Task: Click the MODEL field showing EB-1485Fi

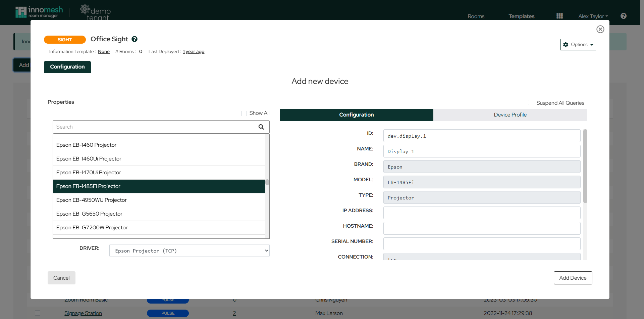Action: pyautogui.click(x=482, y=182)
